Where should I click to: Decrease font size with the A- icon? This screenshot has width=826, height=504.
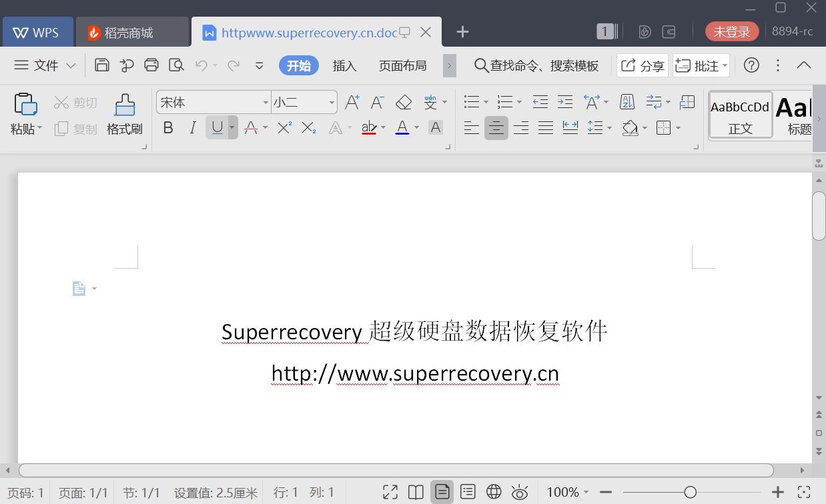(378, 103)
